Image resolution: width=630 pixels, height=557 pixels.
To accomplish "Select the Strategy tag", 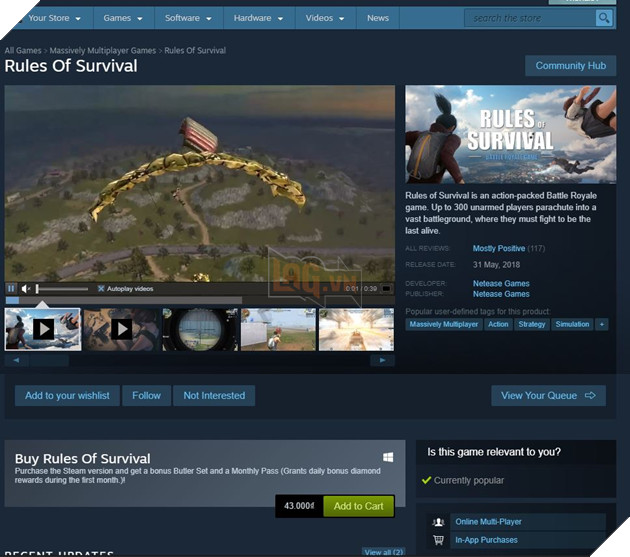I will click(x=532, y=324).
